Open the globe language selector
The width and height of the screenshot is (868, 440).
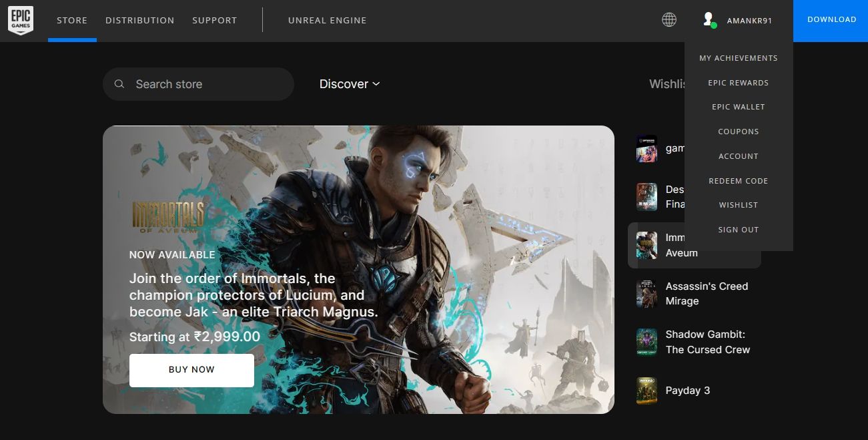pyautogui.click(x=669, y=20)
